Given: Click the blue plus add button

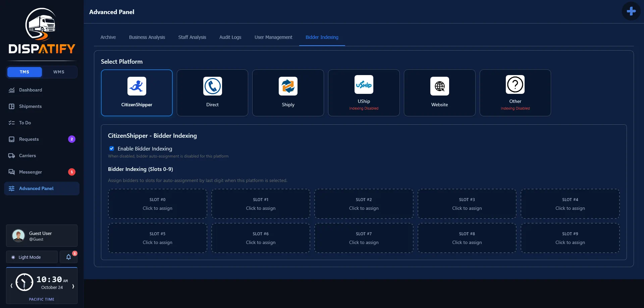Looking at the screenshot, I should click(x=631, y=11).
